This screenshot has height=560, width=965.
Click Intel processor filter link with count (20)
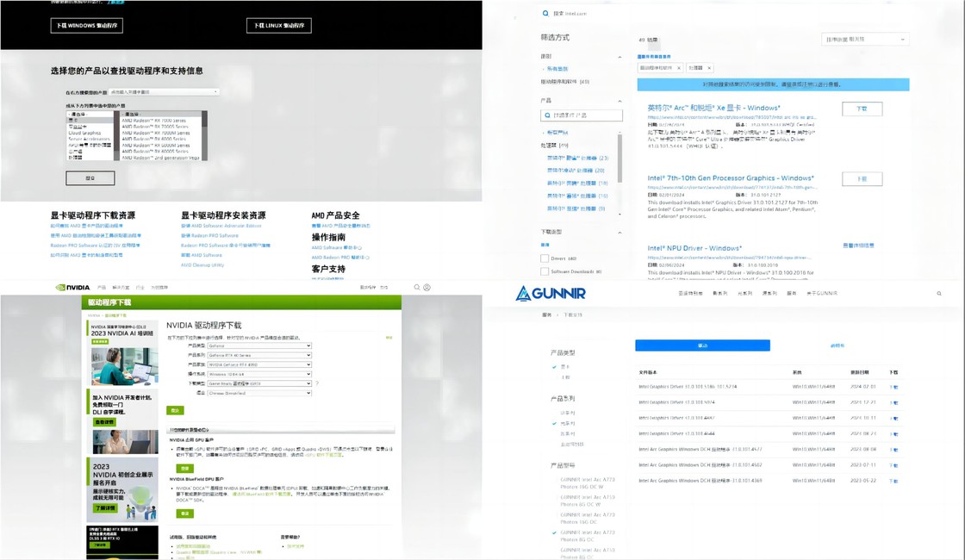576,171
